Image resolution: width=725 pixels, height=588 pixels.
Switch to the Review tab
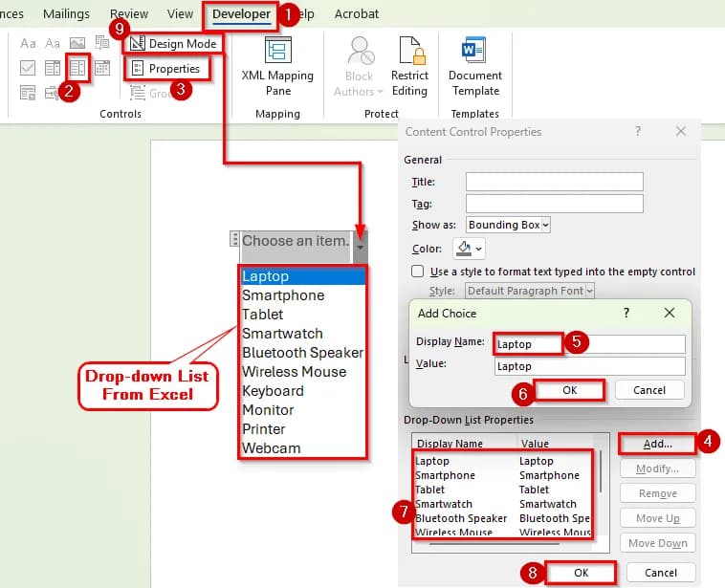pyautogui.click(x=129, y=14)
